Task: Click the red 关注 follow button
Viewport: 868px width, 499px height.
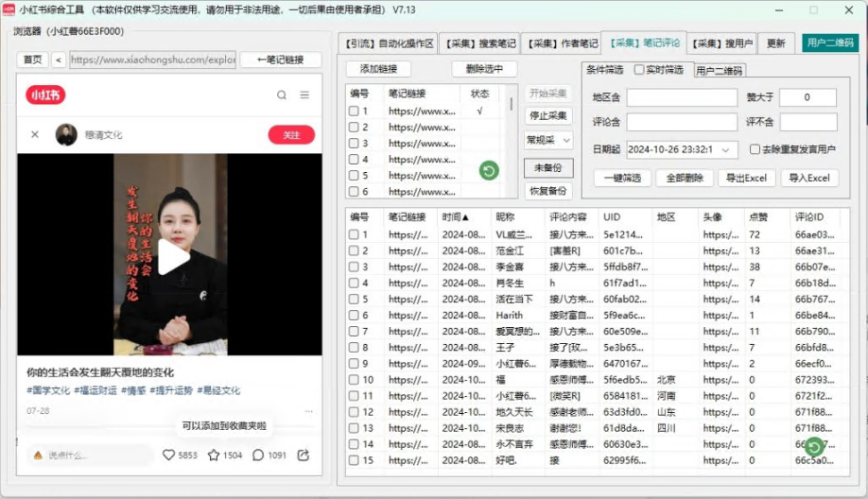Action: click(x=291, y=135)
